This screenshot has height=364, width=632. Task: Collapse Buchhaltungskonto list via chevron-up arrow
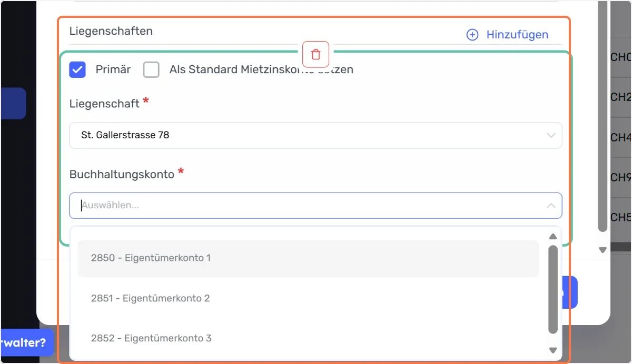click(x=551, y=206)
